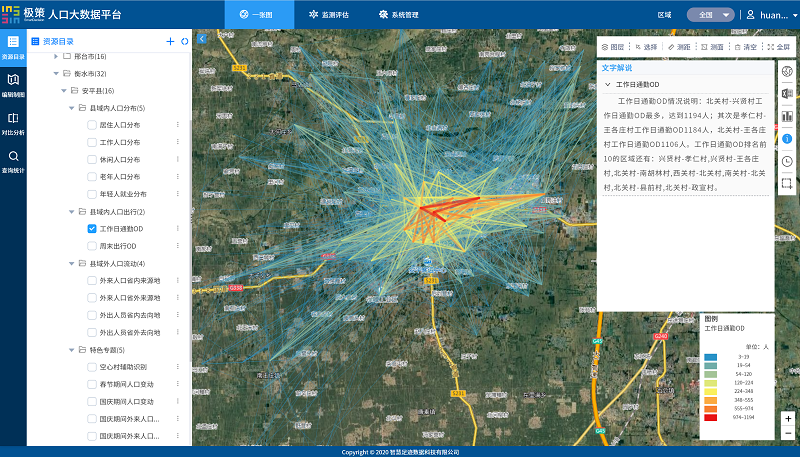The height and width of the screenshot is (457, 800).
Task: Click the 全屏 fullscreen button
Action: (778, 47)
